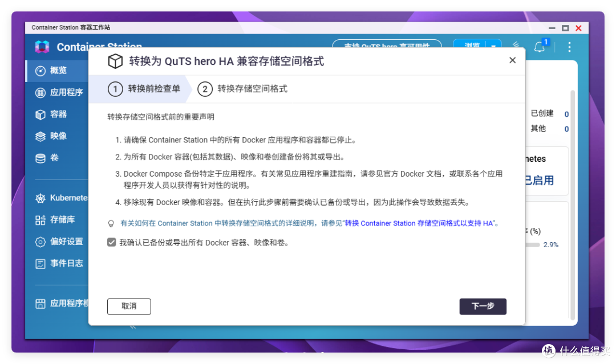616x364 pixels.
Task: Click the 支持 QuTS hero 高可用性 button
Action: coord(387,45)
